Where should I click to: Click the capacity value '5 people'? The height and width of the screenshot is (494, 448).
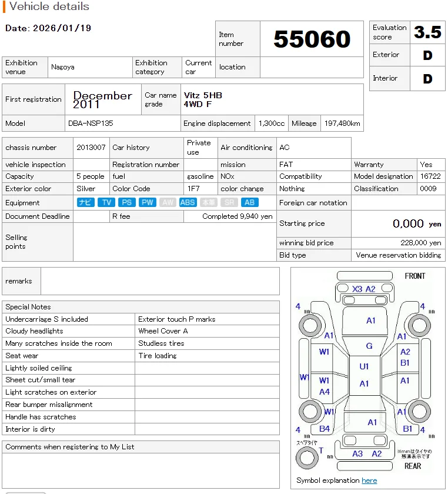click(91, 176)
